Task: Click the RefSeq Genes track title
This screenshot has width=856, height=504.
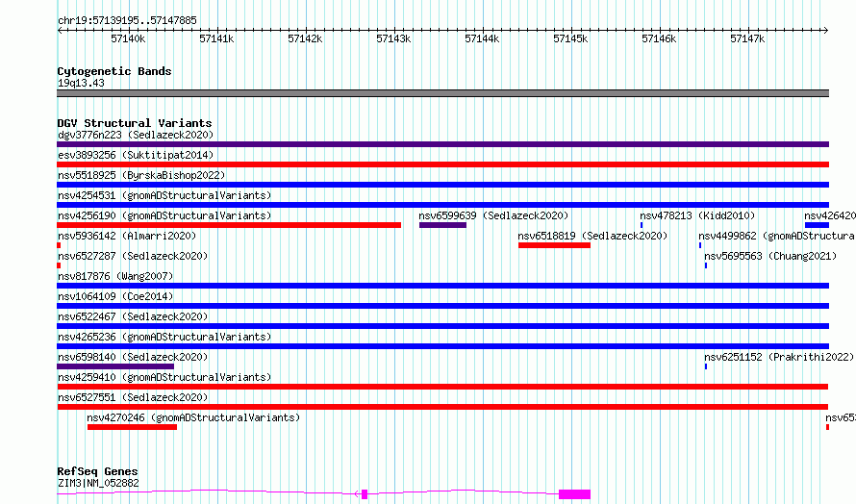Action: (98, 472)
